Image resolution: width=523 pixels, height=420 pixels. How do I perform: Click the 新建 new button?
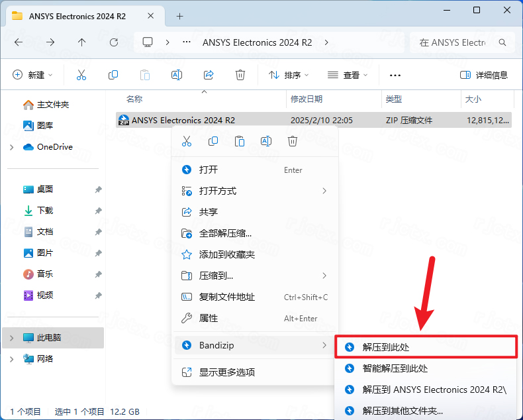point(32,75)
